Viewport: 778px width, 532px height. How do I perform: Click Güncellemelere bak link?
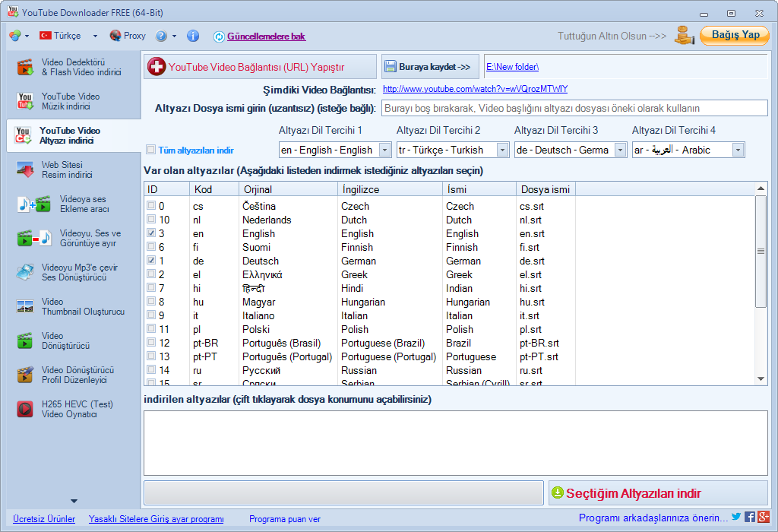266,36
